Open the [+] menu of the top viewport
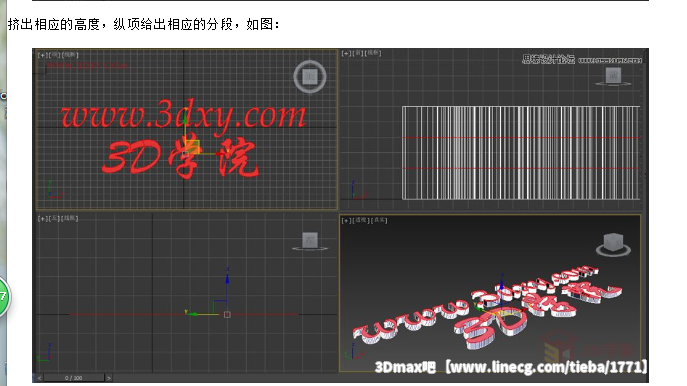The width and height of the screenshot is (687, 386). (42, 55)
